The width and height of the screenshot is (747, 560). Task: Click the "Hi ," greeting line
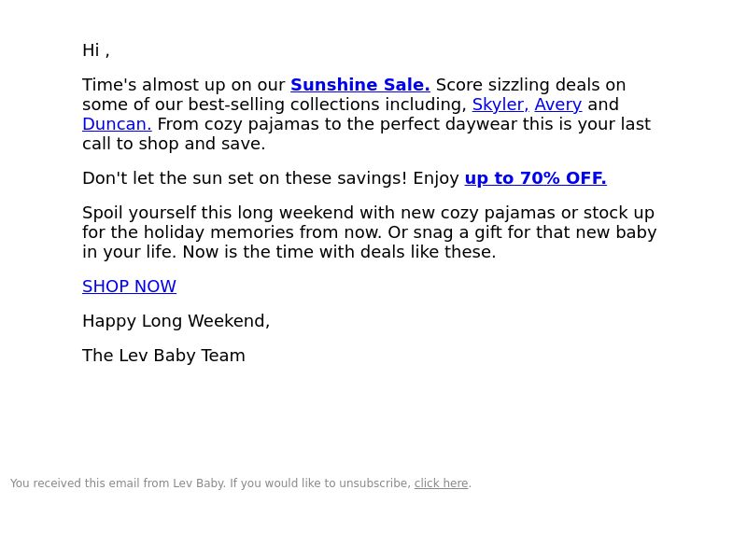(96, 50)
